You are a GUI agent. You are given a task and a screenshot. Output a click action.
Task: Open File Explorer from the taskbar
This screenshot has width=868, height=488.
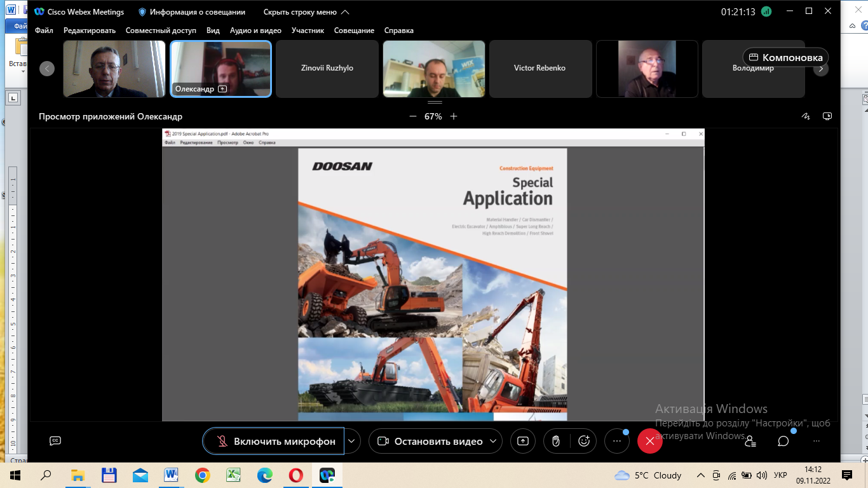pos(78,475)
